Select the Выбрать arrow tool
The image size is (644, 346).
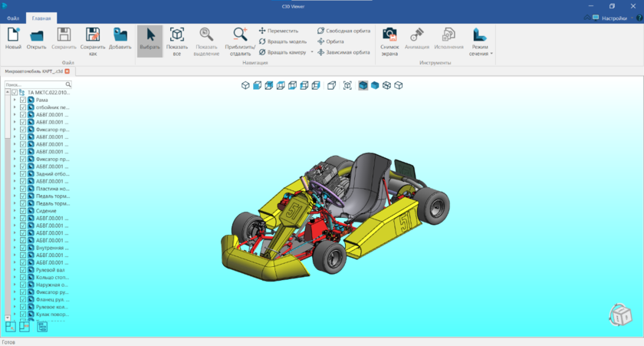[150, 35]
